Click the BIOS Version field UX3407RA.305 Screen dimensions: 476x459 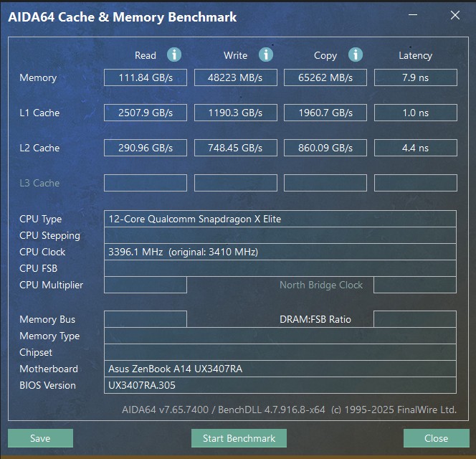pos(280,385)
